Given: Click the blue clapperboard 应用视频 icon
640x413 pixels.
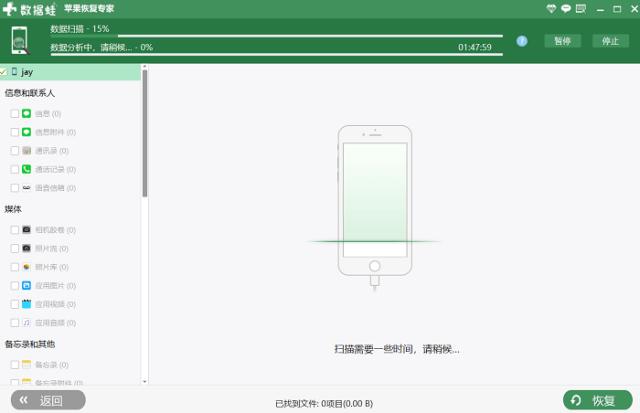Looking at the screenshot, I should [x=27, y=304].
